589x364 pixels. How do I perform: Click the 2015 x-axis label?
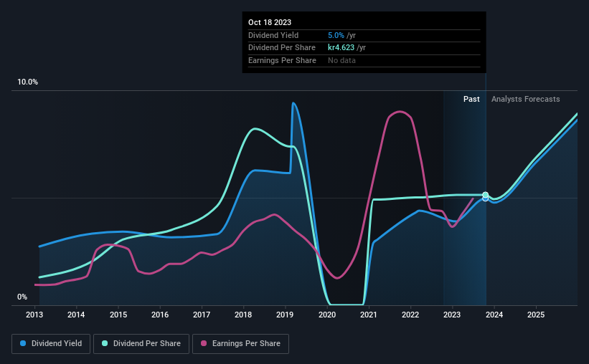coord(118,315)
